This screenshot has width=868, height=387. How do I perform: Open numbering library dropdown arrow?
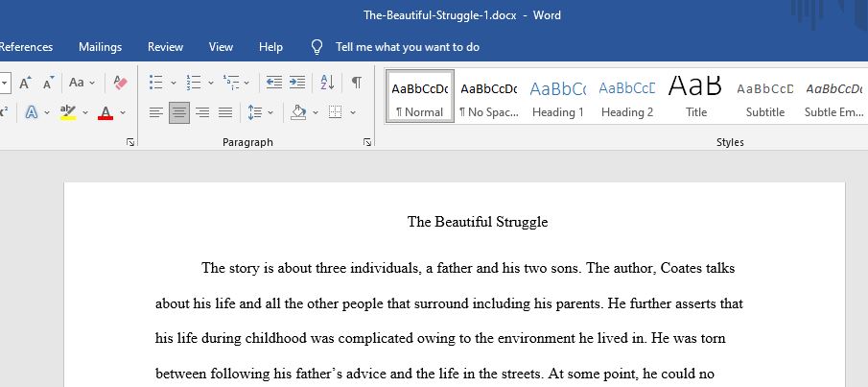click(210, 84)
